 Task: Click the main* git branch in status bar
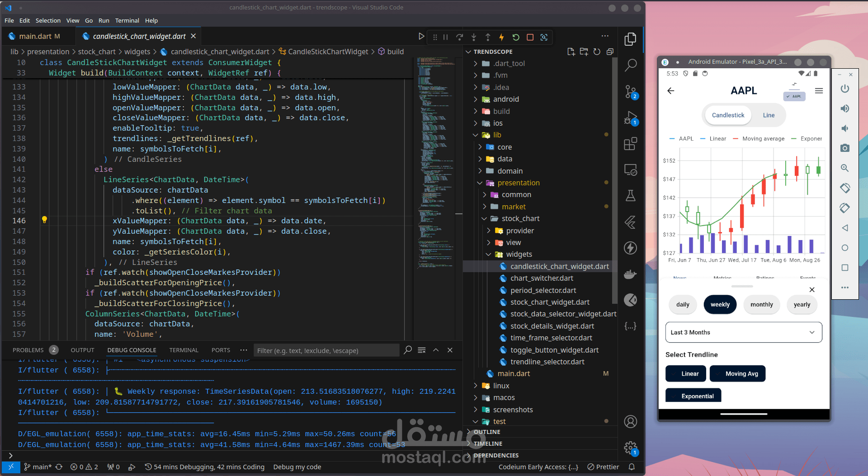point(38,467)
